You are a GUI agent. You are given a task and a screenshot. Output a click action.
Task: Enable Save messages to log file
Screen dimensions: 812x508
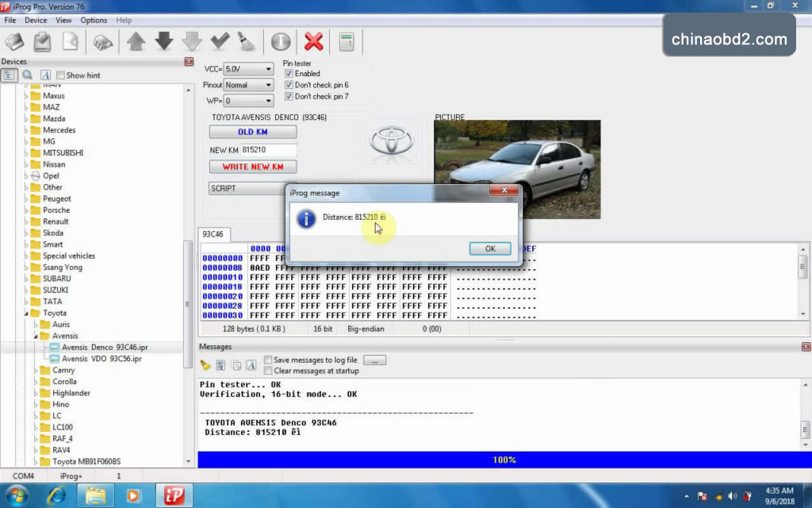click(268, 360)
